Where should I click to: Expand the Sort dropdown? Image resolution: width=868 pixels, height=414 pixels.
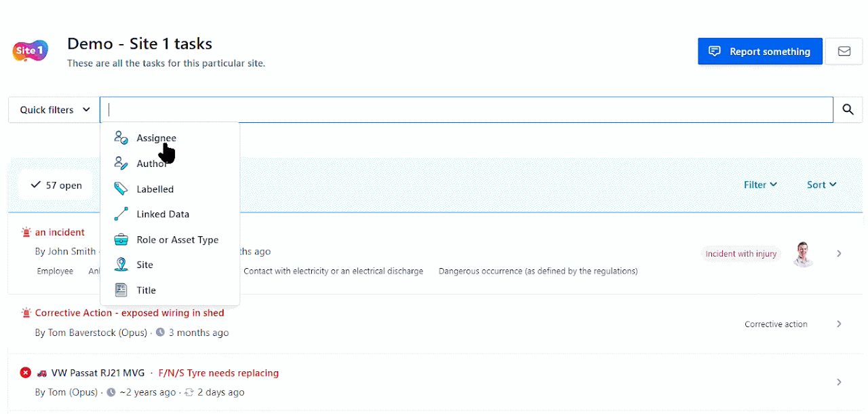tap(822, 185)
